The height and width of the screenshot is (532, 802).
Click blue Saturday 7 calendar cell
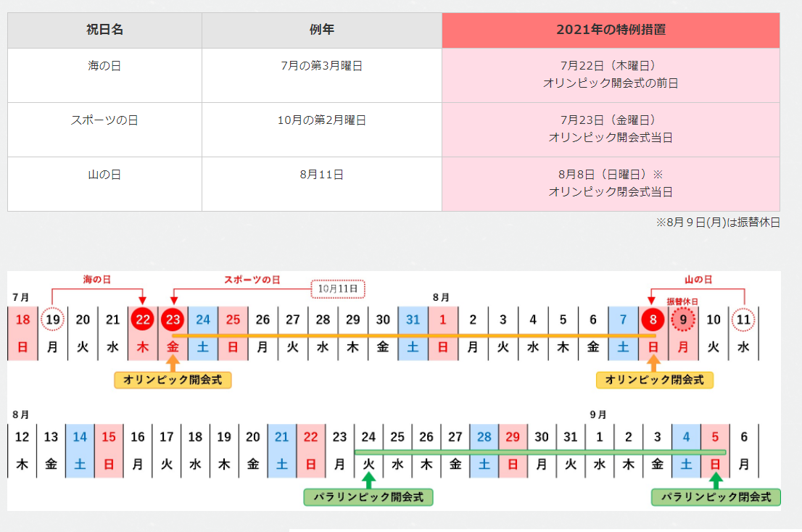click(x=623, y=333)
